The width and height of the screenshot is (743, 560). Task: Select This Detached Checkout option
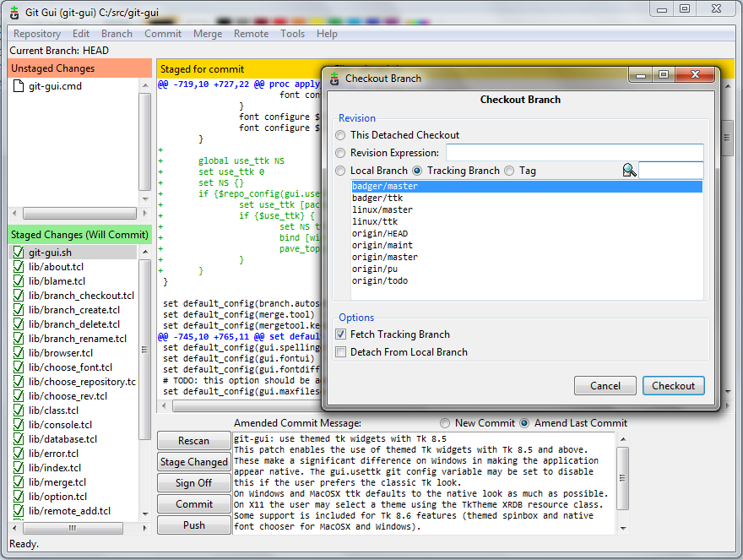coord(339,135)
